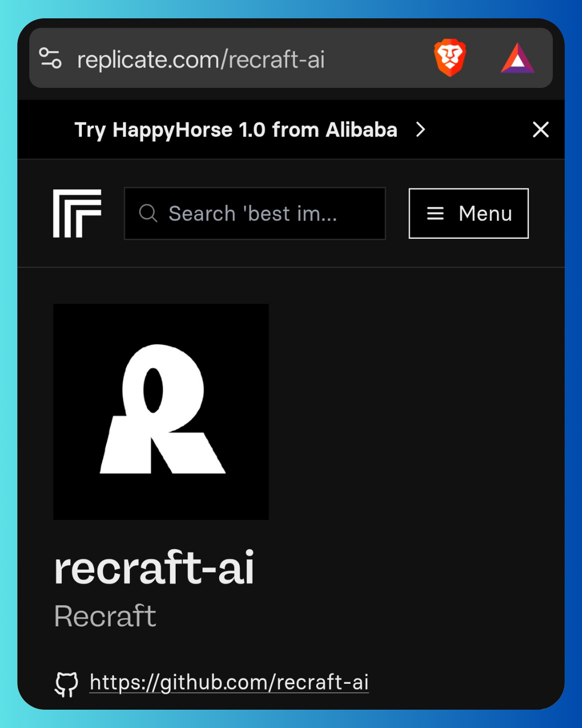This screenshot has height=728, width=582.
Task: Focus the Search 'best im...' field
Action: tap(255, 214)
